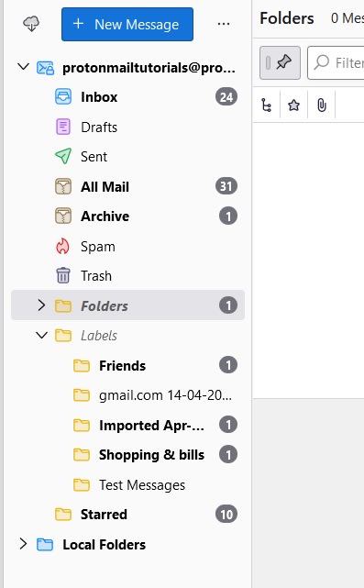This screenshot has height=588, width=364.
Task: Click the gmail.com 14-04-20... folder icon
Action: [x=82, y=394]
